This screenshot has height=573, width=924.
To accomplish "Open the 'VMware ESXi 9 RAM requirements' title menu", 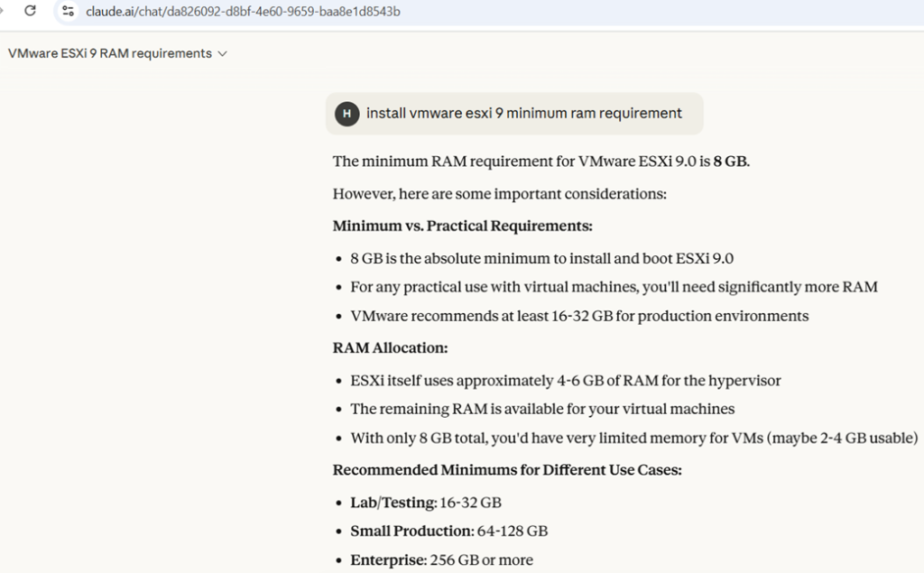I will (110, 54).
